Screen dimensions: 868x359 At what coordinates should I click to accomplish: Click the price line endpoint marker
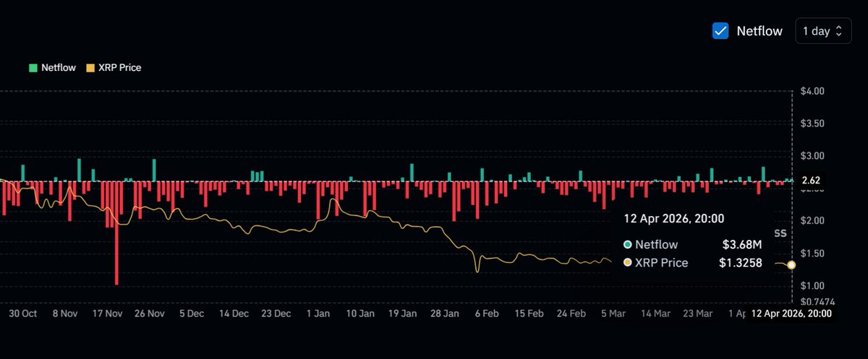pos(792,265)
